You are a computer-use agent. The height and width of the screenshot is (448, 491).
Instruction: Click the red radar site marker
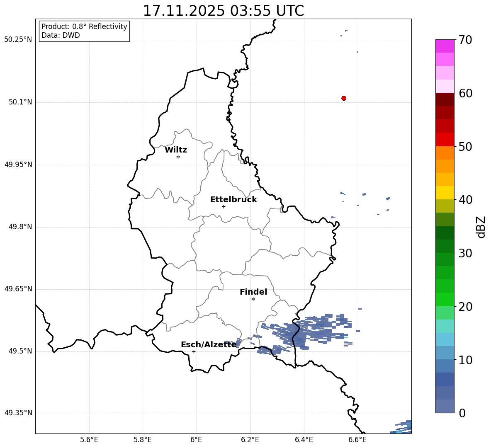(344, 98)
